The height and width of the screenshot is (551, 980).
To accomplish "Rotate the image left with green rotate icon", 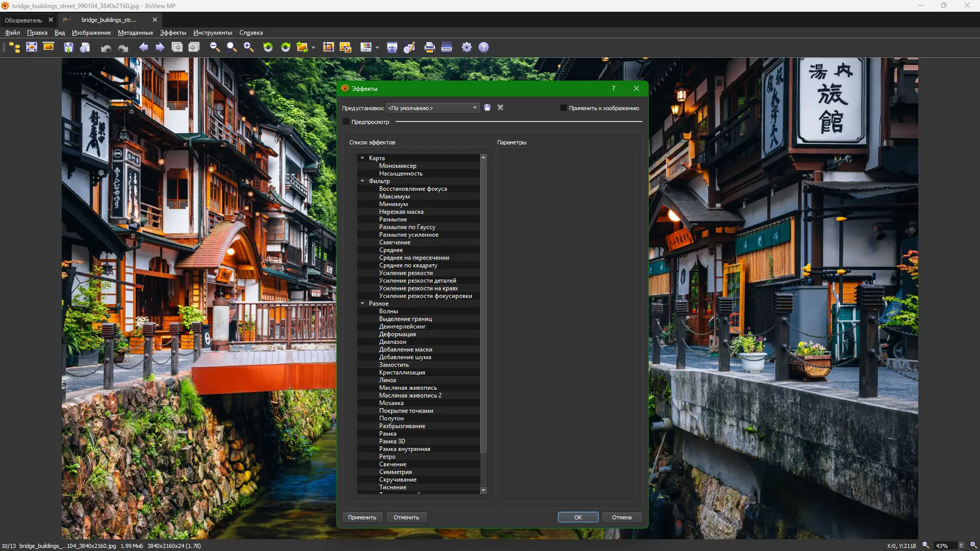I will point(268,47).
